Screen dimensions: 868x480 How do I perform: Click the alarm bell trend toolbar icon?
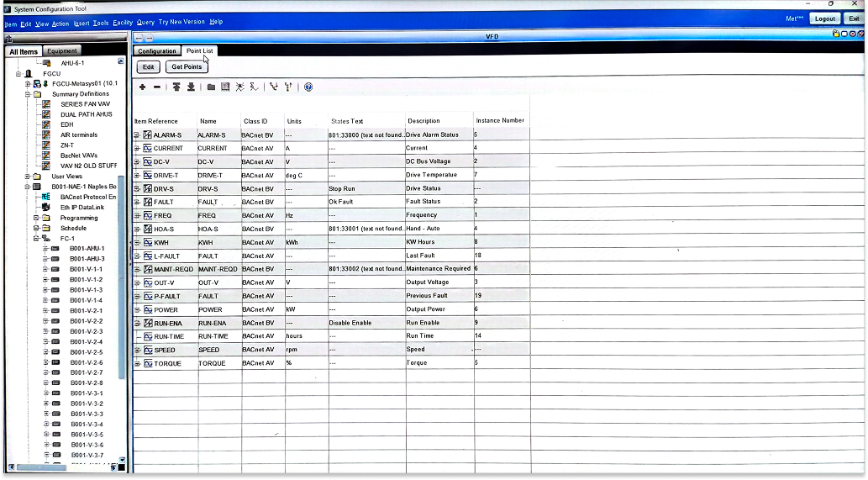coord(239,87)
